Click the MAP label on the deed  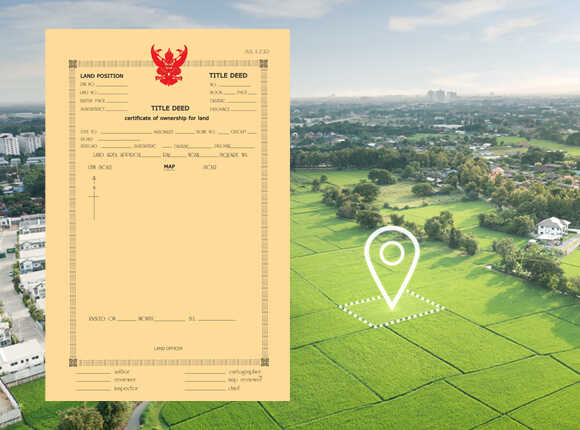(x=169, y=167)
